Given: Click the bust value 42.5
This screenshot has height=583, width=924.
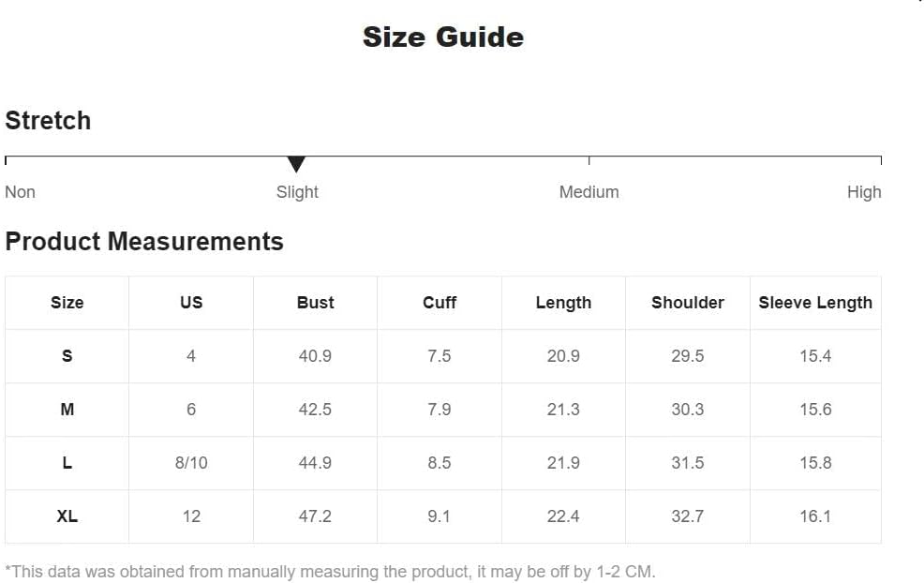Looking at the screenshot, I should [315, 409].
